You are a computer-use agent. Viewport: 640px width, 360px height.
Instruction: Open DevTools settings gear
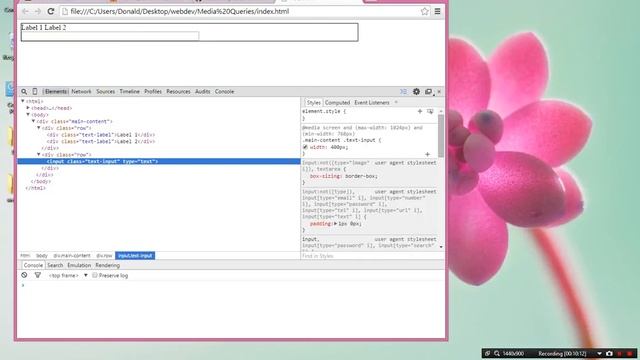click(416, 91)
